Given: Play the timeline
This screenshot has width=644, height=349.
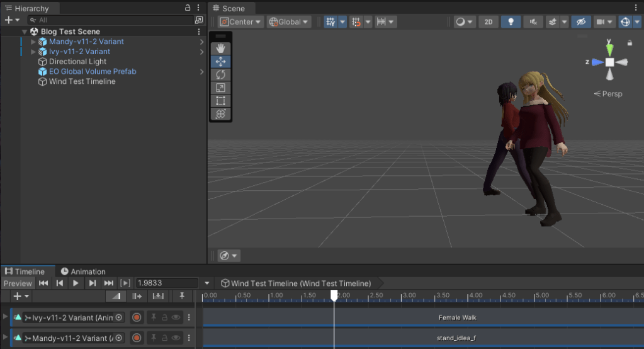Looking at the screenshot, I should [x=76, y=283].
